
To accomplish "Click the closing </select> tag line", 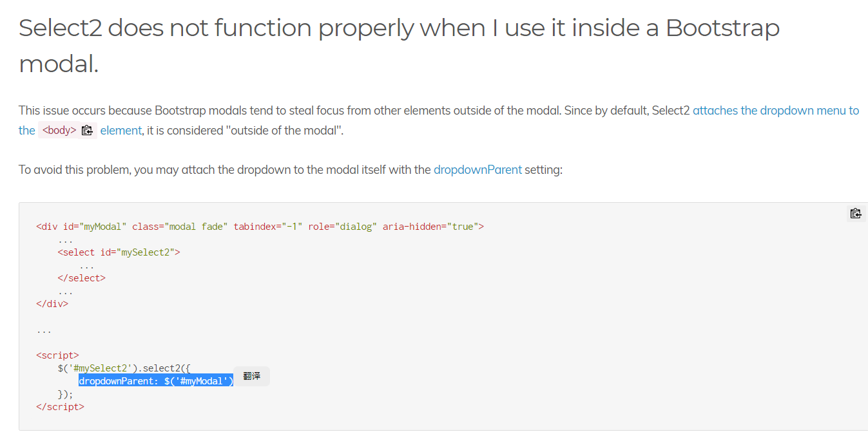I will pos(81,278).
